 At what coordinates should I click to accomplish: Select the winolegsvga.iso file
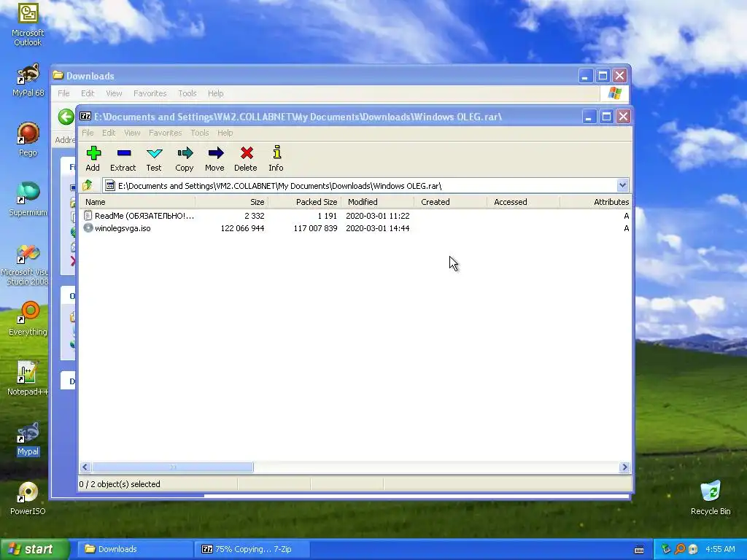tap(123, 228)
